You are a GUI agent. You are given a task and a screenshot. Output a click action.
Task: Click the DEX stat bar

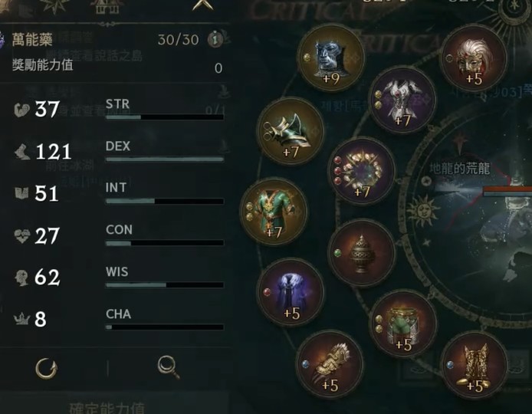coord(165,159)
